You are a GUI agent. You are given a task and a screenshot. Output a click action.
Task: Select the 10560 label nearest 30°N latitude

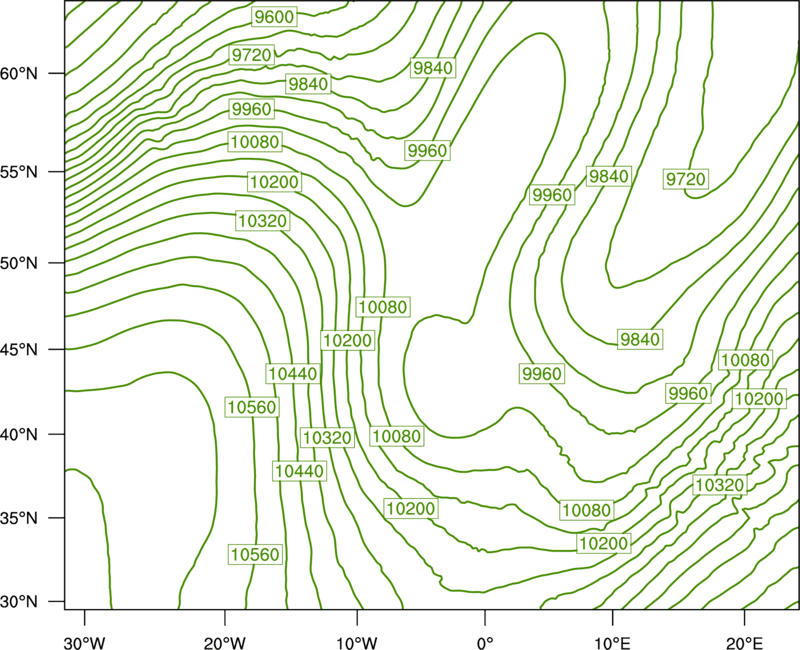255,554
